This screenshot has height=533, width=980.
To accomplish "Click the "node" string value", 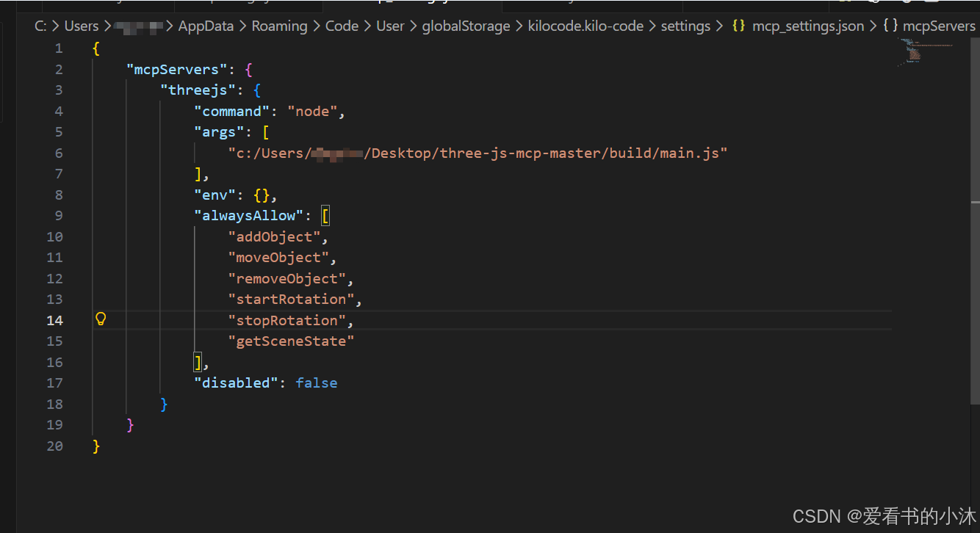I will [312, 111].
